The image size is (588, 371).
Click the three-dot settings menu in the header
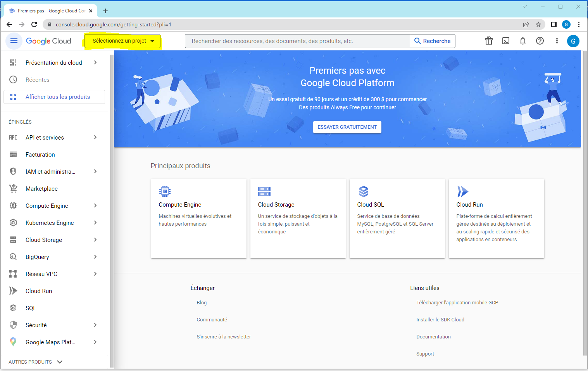coord(557,41)
